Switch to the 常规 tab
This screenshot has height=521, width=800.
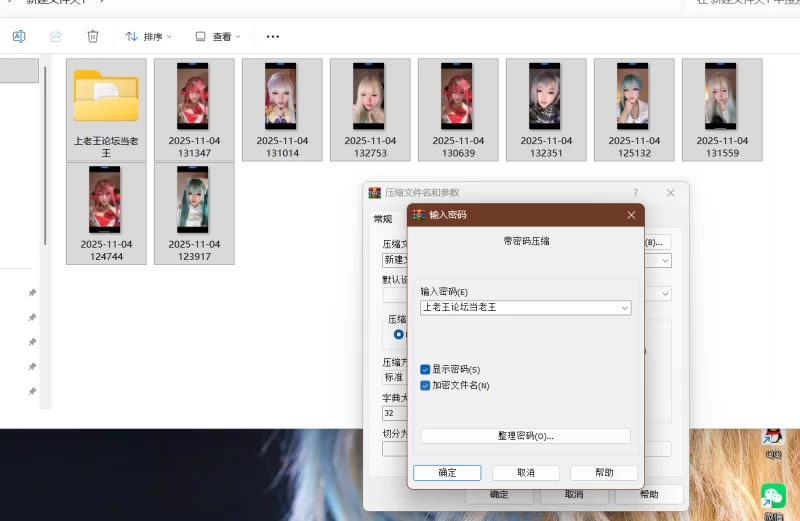(x=383, y=219)
